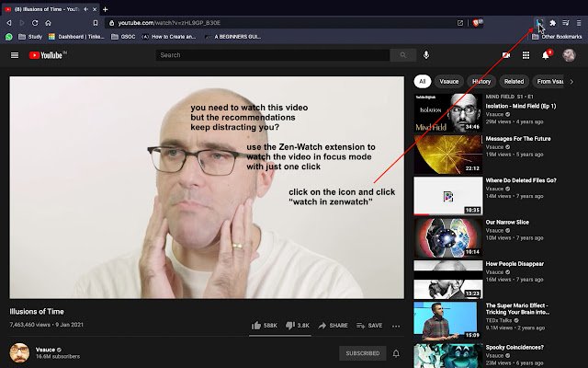Open Our Narrow Slice thumbnail
This screenshot has height=368, width=588.
(x=448, y=237)
